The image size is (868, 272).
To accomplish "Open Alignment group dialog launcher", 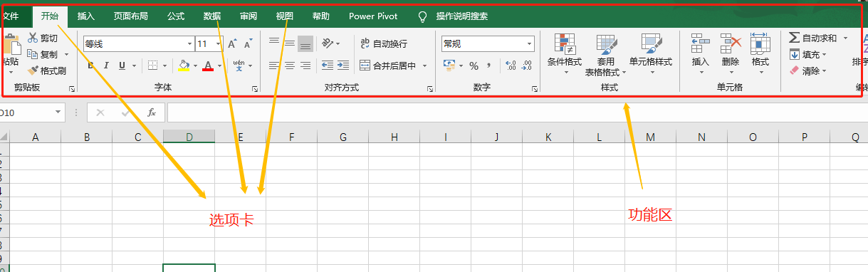I will point(430,89).
